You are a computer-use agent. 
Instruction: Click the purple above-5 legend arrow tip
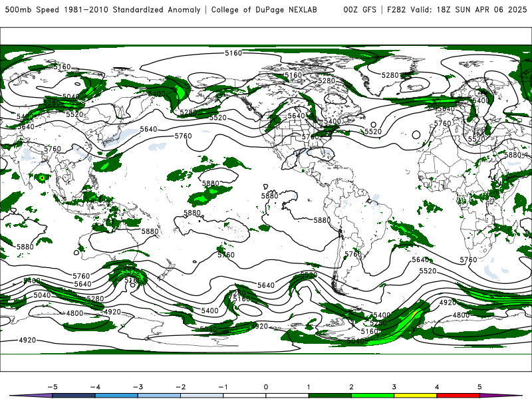coord(501,396)
